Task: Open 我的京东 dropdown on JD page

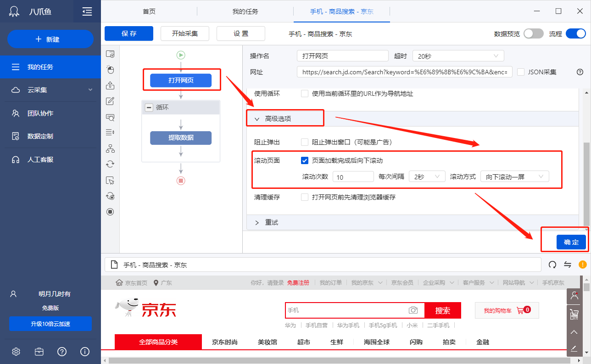Action: [367, 283]
